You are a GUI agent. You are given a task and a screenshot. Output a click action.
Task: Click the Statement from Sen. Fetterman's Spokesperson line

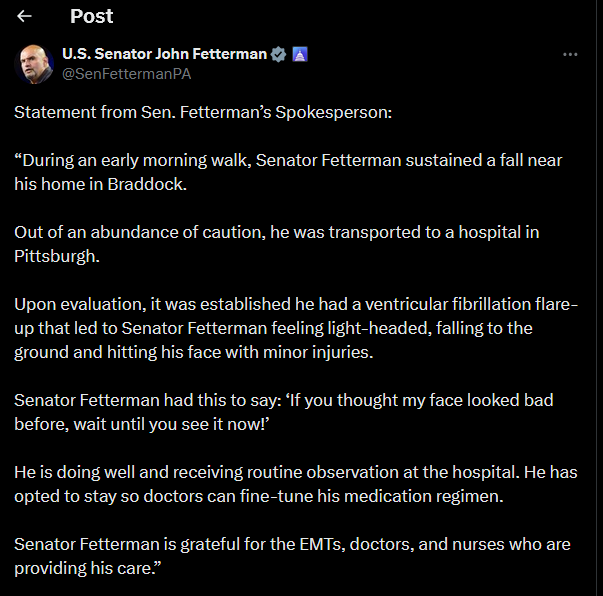point(203,112)
